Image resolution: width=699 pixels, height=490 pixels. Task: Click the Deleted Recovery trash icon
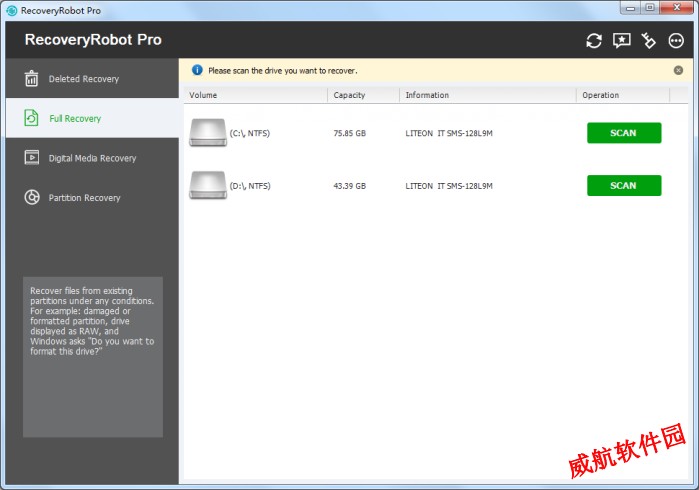(31, 79)
